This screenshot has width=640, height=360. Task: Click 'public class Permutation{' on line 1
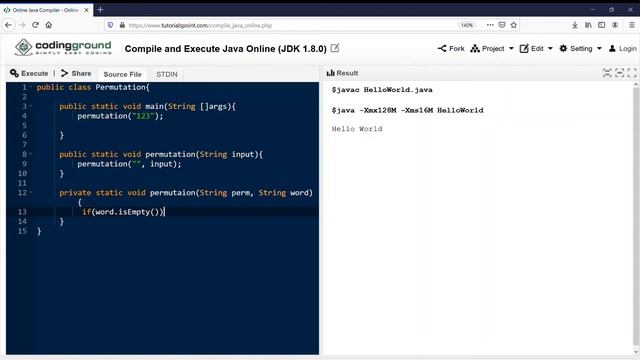[93, 87]
